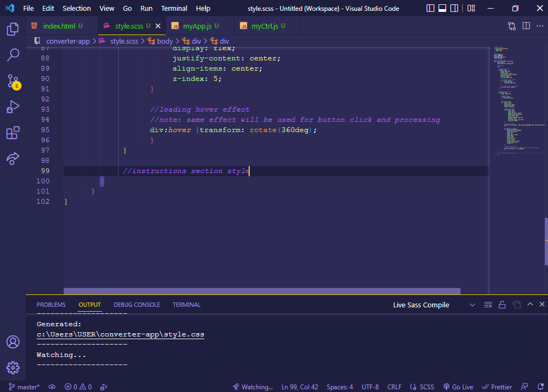Toggle output auto-scroll lock
The height and width of the screenshot is (392, 548).
pos(502,305)
